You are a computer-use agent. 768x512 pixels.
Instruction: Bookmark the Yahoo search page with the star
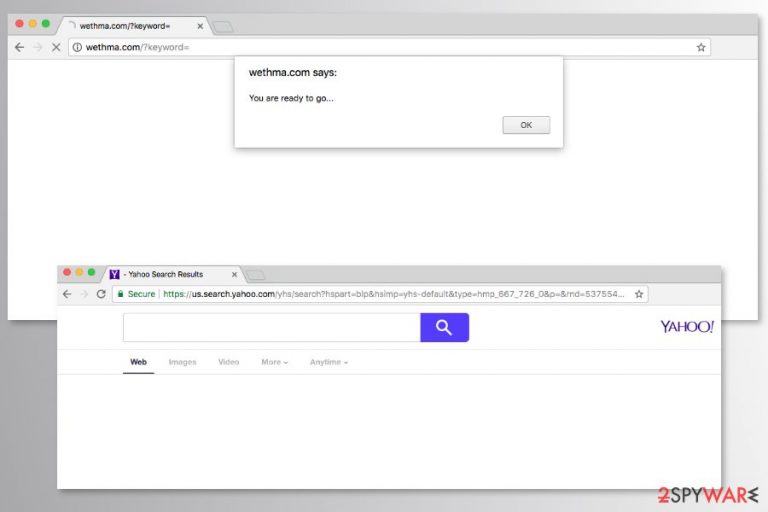point(639,294)
